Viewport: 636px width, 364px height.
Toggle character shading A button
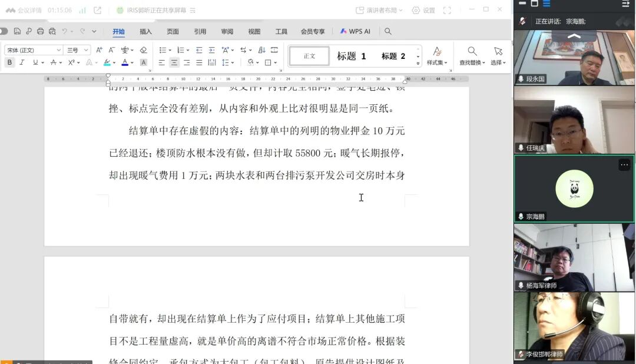[143, 62]
